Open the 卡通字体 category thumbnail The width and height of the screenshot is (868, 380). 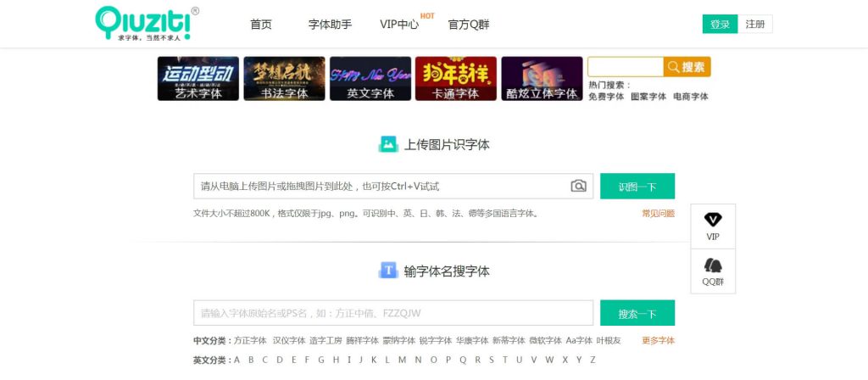(x=455, y=79)
